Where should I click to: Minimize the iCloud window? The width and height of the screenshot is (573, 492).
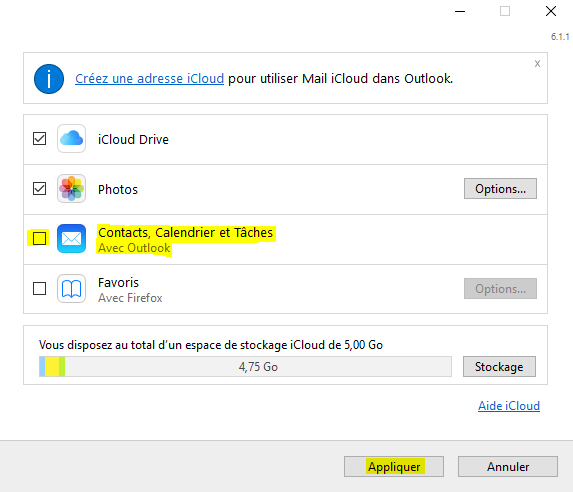click(x=460, y=11)
